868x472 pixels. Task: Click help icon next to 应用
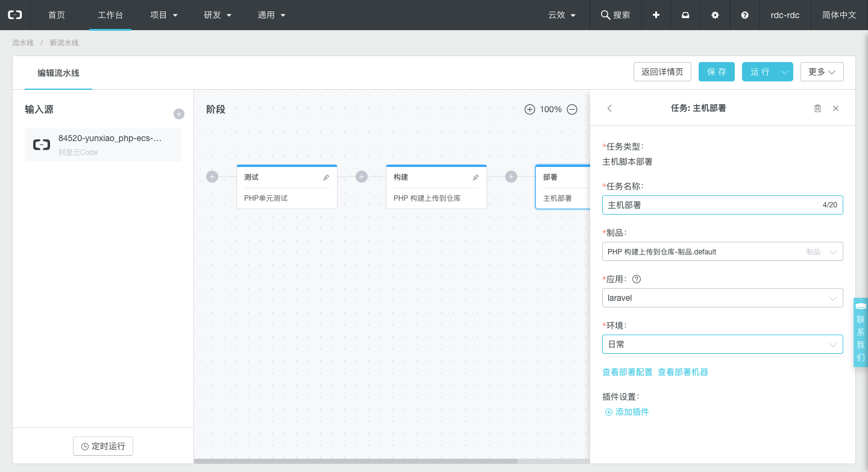click(x=637, y=279)
